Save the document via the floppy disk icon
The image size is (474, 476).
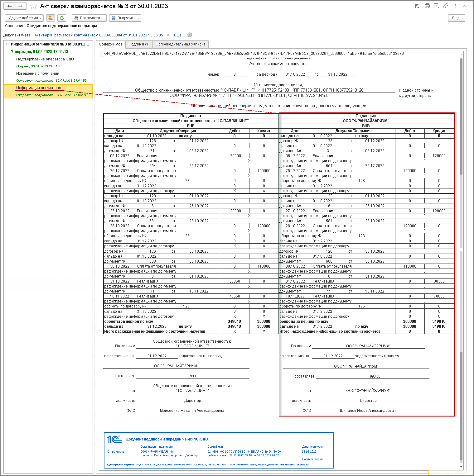click(418, 6)
